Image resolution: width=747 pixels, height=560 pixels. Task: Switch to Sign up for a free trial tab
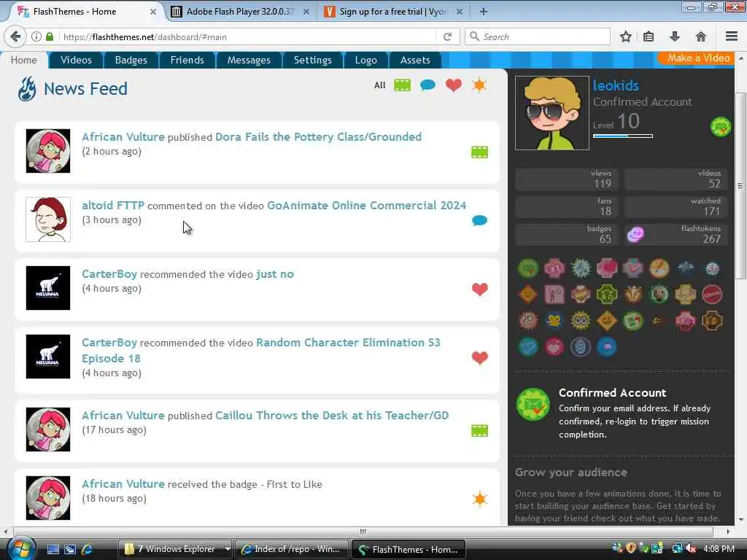click(x=392, y=12)
